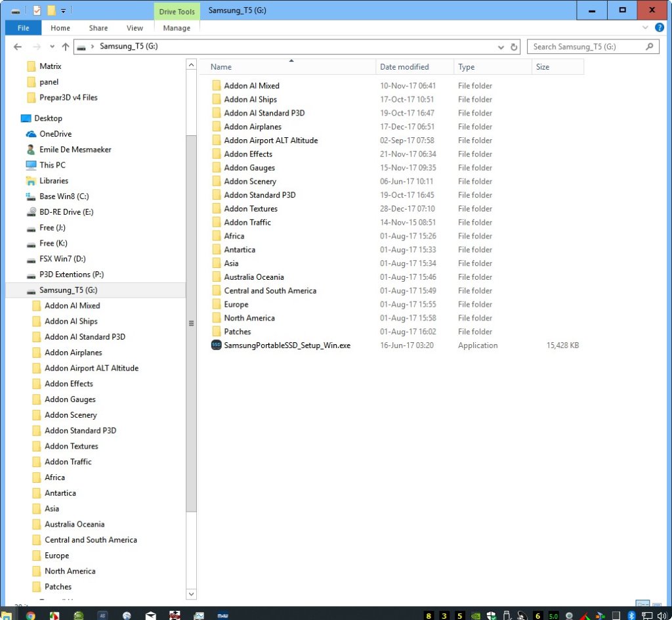Select SamsungPortableSSD_Setup_Win.exe file

click(287, 345)
